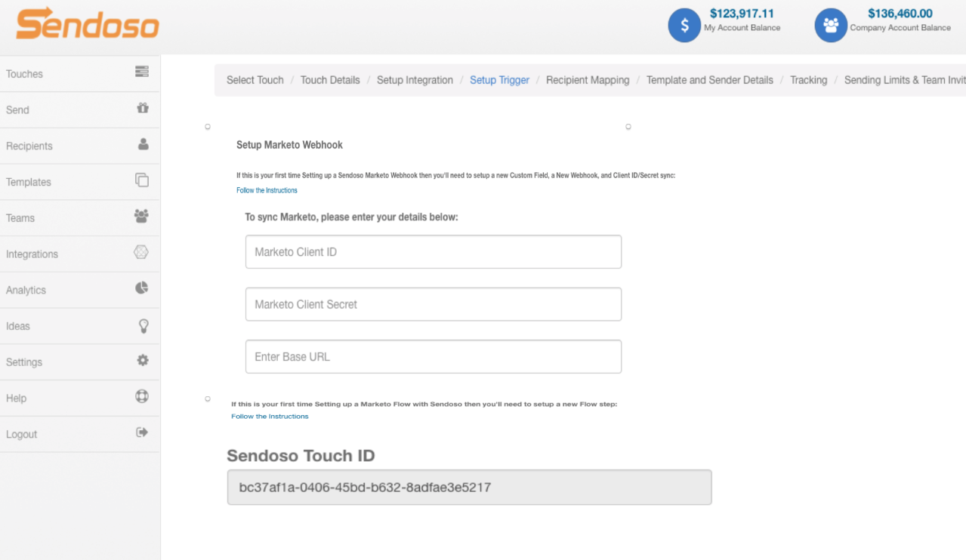Image resolution: width=966 pixels, height=560 pixels.
Task: Click the Templates copy icon
Action: pyautogui.click(x=142, y=180)
